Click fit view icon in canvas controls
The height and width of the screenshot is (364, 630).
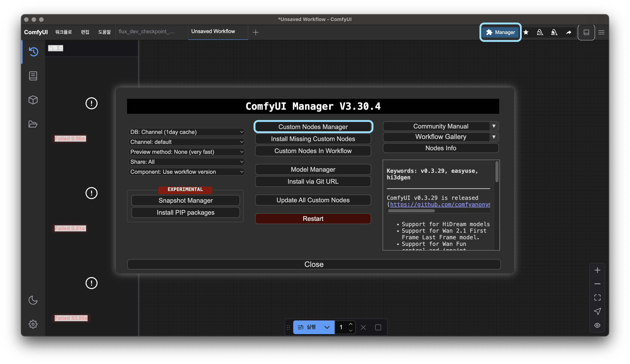click(597, 298)
